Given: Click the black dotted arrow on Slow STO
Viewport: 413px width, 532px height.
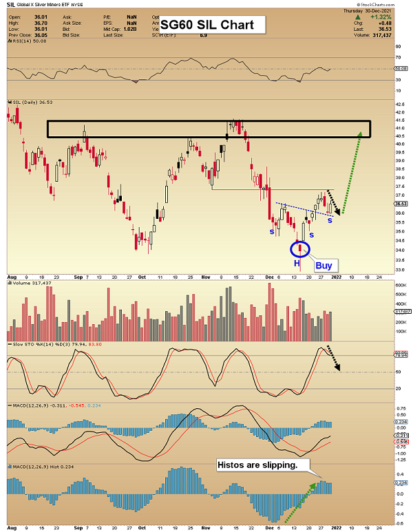Looking at the screenshot, I should (x=334, y=359).
